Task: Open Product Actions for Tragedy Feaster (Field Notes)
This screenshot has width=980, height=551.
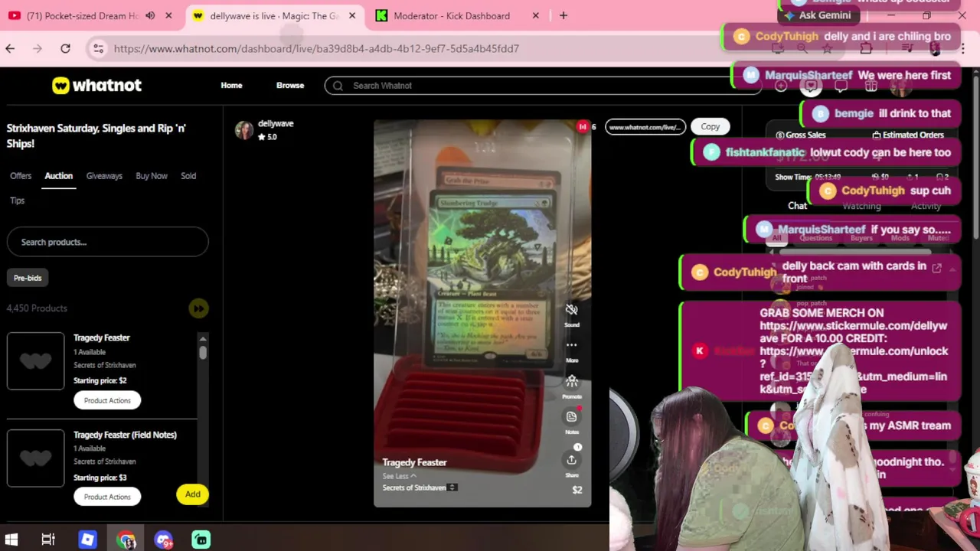Action: point(107,497)
